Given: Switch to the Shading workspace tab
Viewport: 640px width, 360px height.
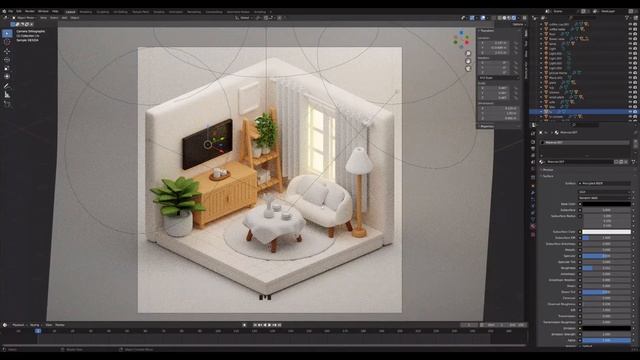Looking at the screenshot, I should pos(159,12).
